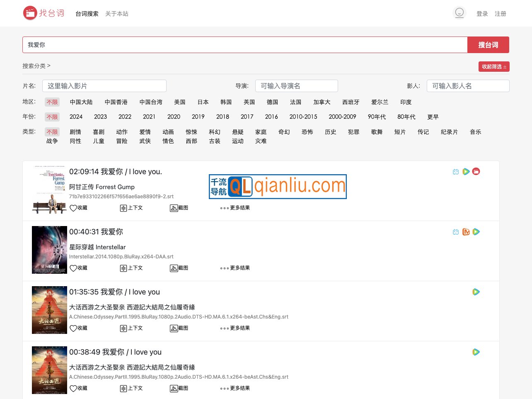The height and width of the screenshot is (399, 532).
Task: Click 登录 login link
Action: click(482, 14)
